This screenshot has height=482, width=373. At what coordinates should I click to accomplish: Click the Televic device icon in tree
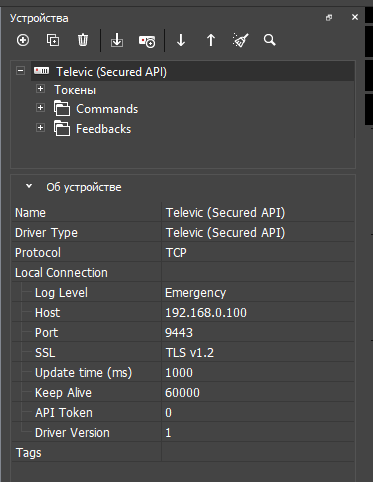tap(41, 71)
